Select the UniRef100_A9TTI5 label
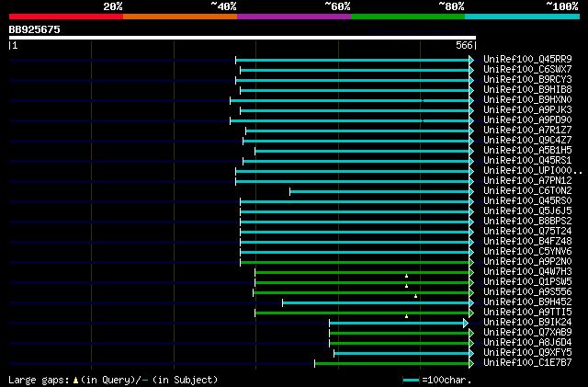 [x=527, y=313]
